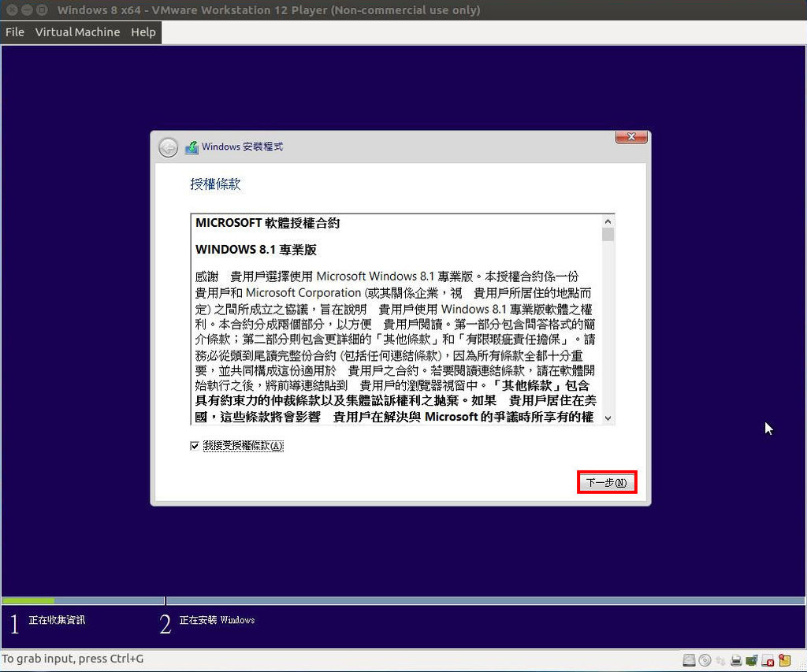Click the Windows Setup icon in dialog title
Screen dimensions: 807x672
tap(192, 147)
